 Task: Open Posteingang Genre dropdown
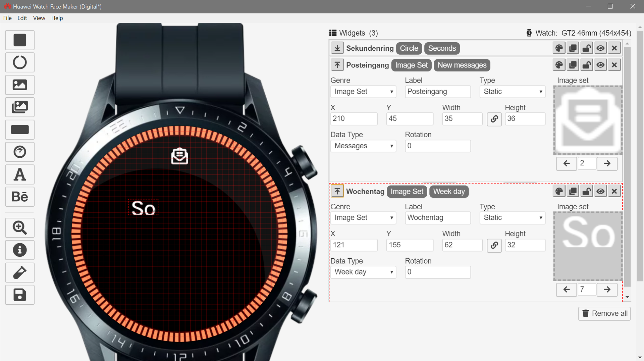[363, 92]
